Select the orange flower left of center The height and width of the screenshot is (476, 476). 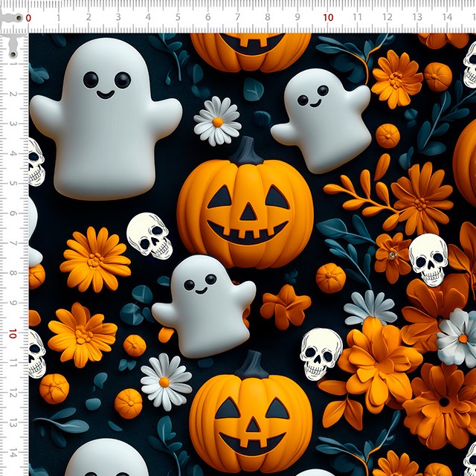point(94,259)
